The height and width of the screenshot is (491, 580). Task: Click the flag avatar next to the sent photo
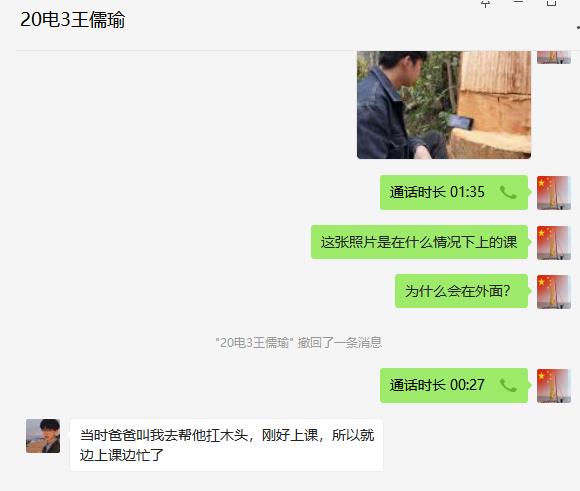pyautogui.click(x=554, y=57)
